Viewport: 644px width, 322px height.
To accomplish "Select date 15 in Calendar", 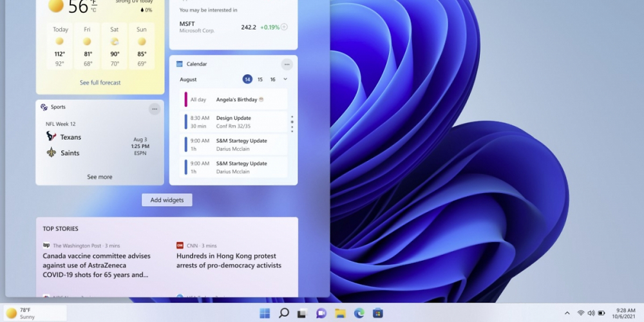I will (260, 79).
